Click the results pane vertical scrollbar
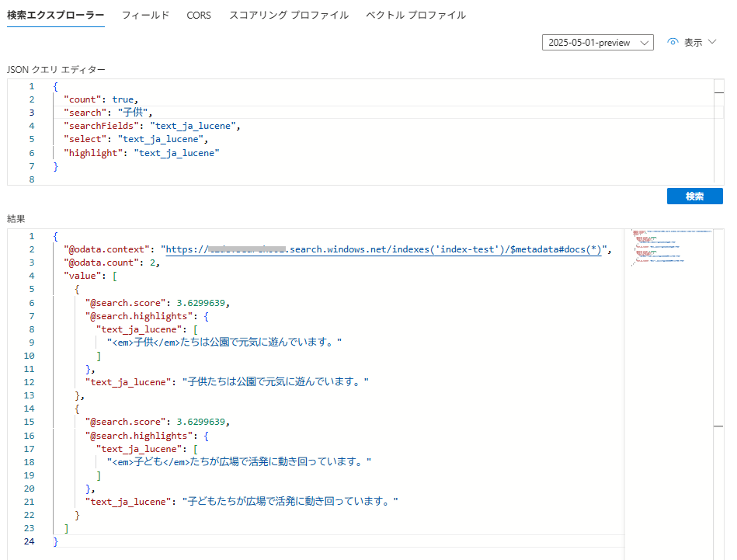This screenshot has width=737, height=560. [718, 394]
